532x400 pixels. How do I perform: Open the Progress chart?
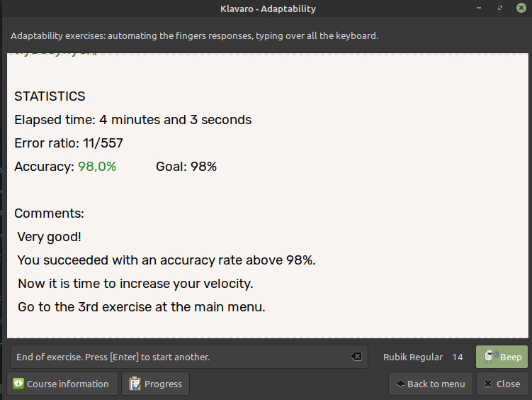click(x=155, y=384)
